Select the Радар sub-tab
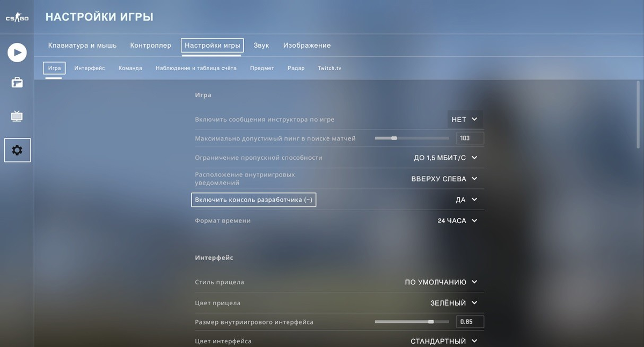The height and width of the screenshot is (347, 644). (x=296, y=68)
